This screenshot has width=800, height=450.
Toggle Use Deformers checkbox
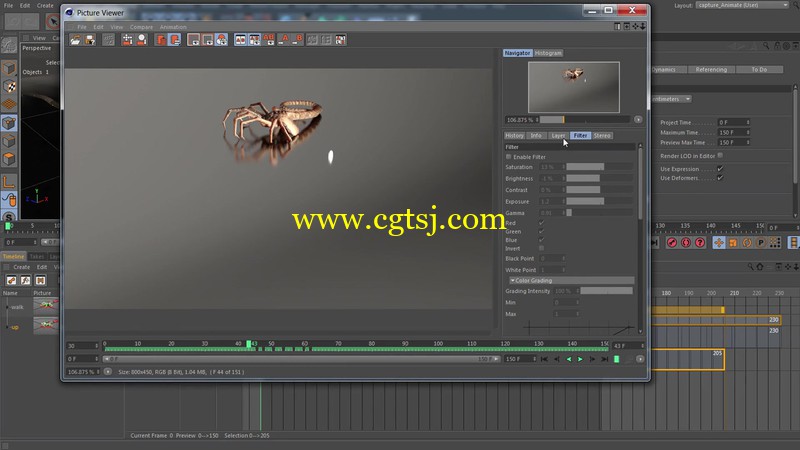coord(720,178)
